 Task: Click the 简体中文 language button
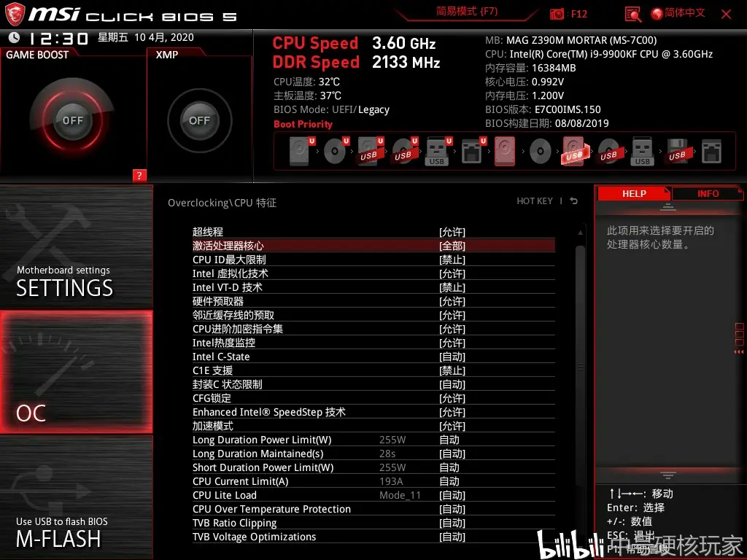click(x=684, y=13)
